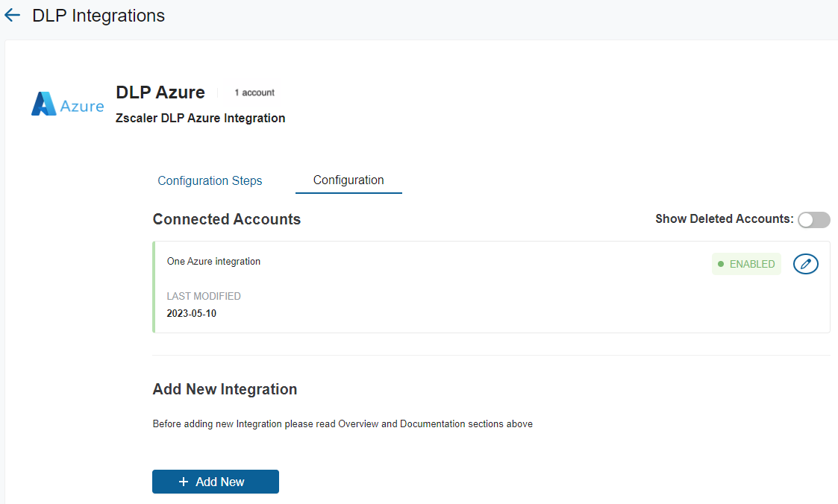Viewport: 838px width, 504px height.
Task: Toggle Show Deleted Accounts switch
Action: (813, 219)
